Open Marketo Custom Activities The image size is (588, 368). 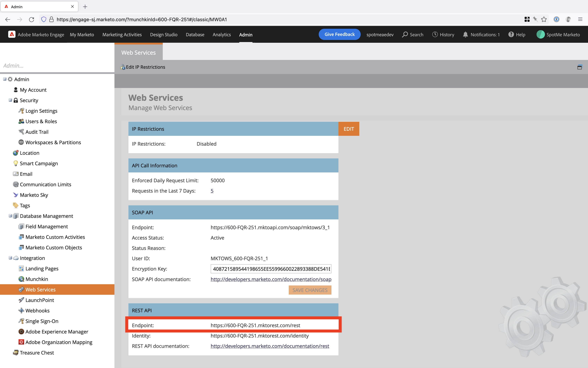click(55, 237)
